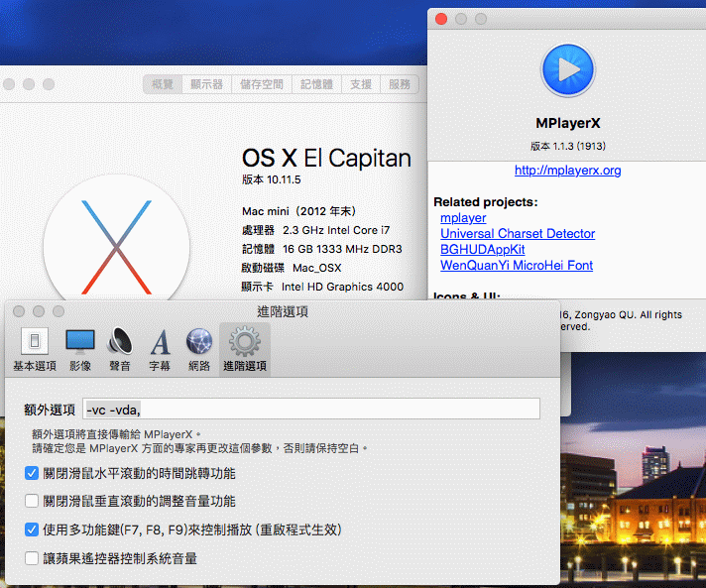Screen dimensions: 706x588
Task: Switch to 服務 tab in About This Mac
Action: coord(400,84)
